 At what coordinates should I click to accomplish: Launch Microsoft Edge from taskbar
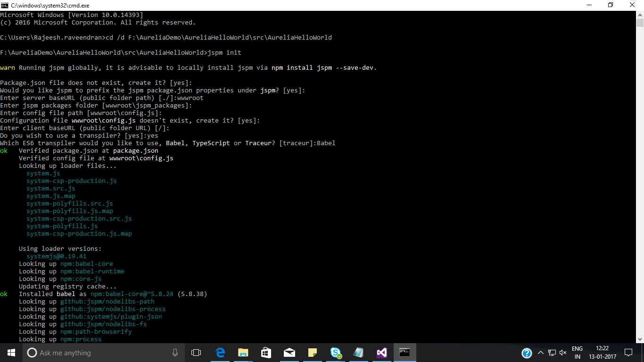coord(220,353)
